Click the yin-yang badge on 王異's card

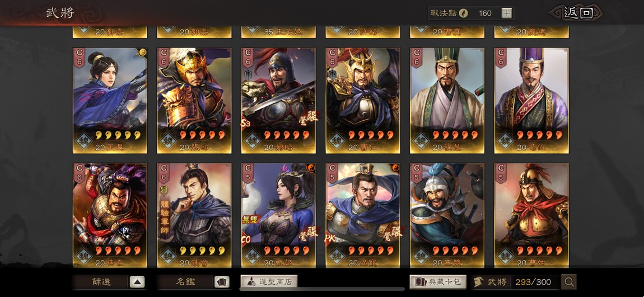coord(143,52)
